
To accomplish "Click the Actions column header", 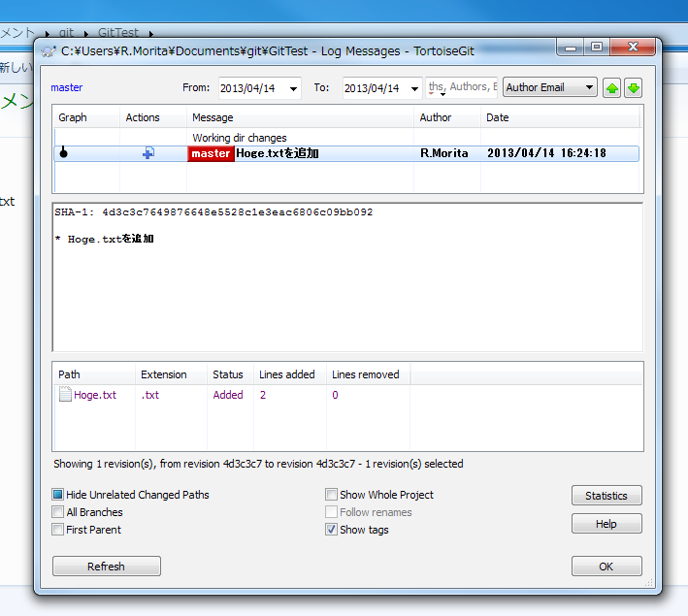I will [x=153, y=117].
